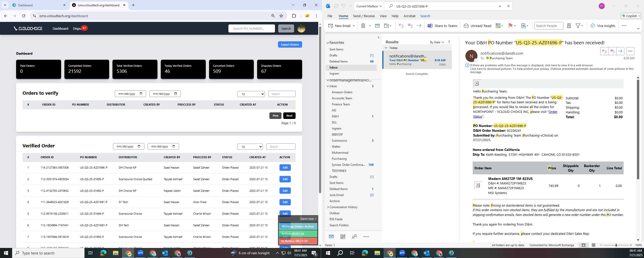Click the Reply All arrow in ribbon
644x258 pixels.
pyautogui.click(x=410, y=26)
